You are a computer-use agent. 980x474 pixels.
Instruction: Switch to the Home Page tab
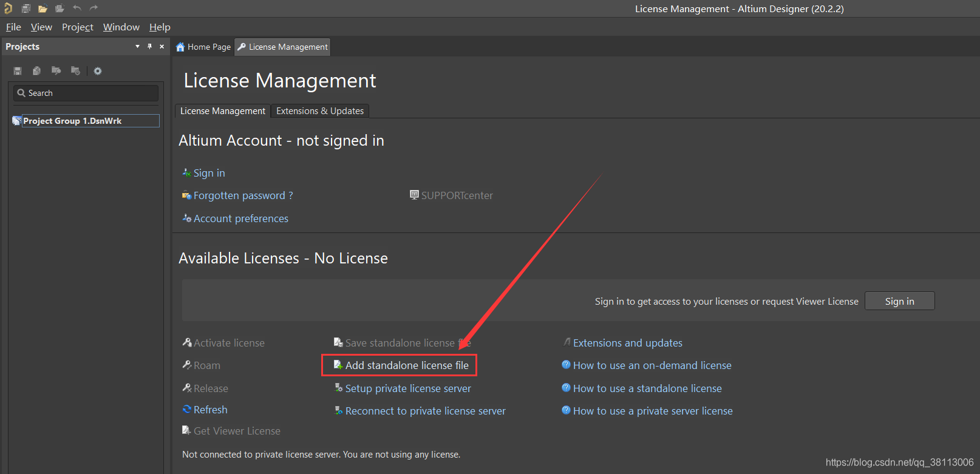[203, 47]
